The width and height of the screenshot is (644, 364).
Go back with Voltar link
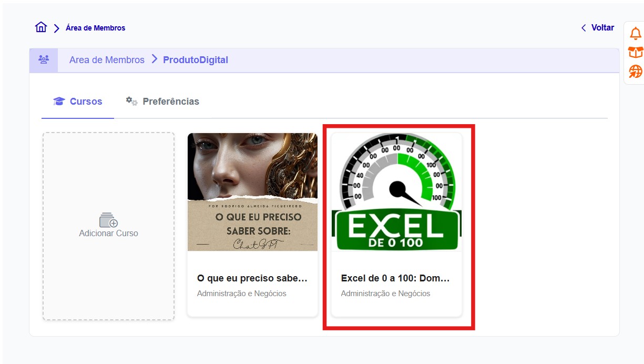(x=598, y=28)
